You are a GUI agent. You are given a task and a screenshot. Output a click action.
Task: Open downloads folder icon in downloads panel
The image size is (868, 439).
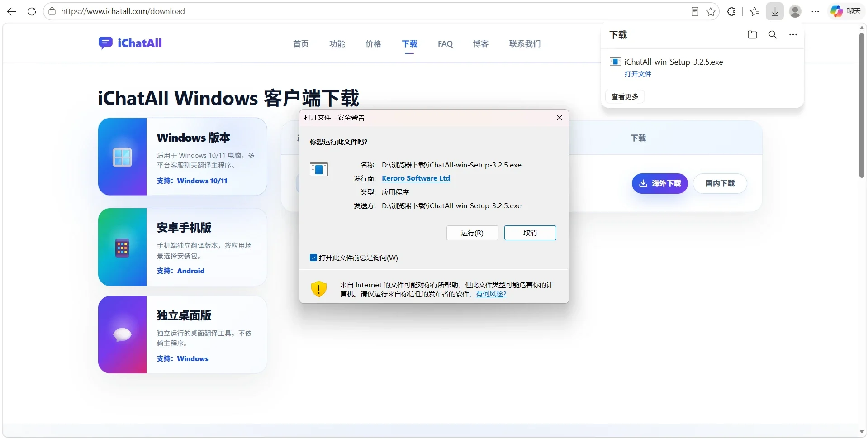pos(752,35)
